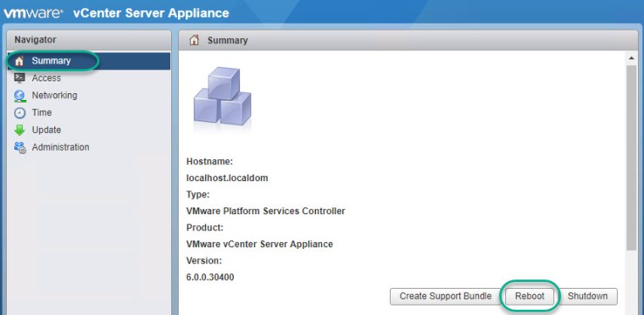Image resolution: width=644 pixels, height=315 pixels.
Task: Click the Create Support Bundle button
Action: [445, 296]
